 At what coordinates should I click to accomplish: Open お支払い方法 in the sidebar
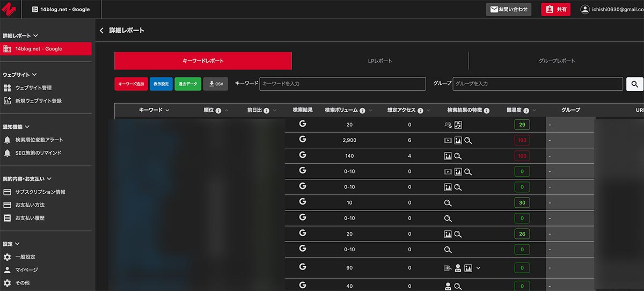pyautogui.click(x=30, y=205)
